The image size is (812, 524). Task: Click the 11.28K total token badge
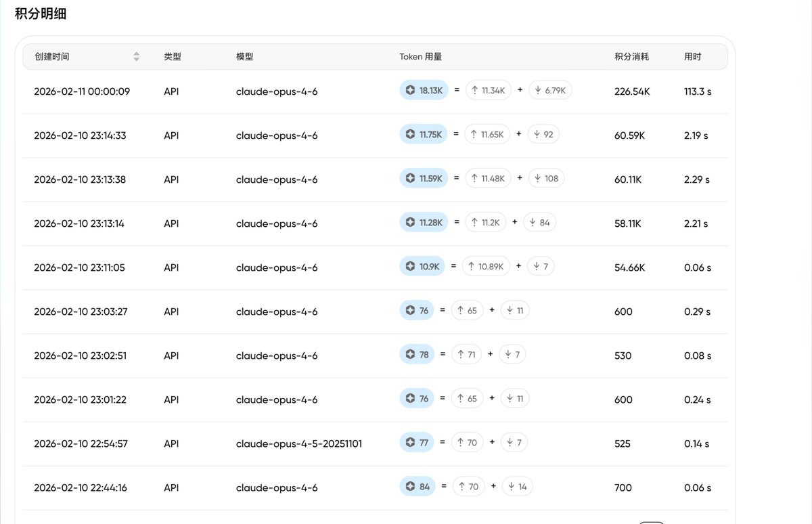tap(424, 223)
